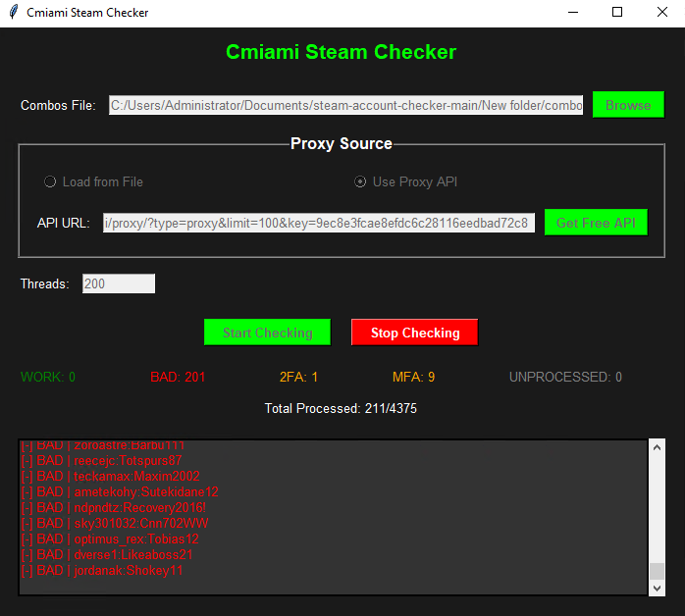Click the log scrollbar up arrow
This screenshot has width=685, height=616.
pos(657,448)
